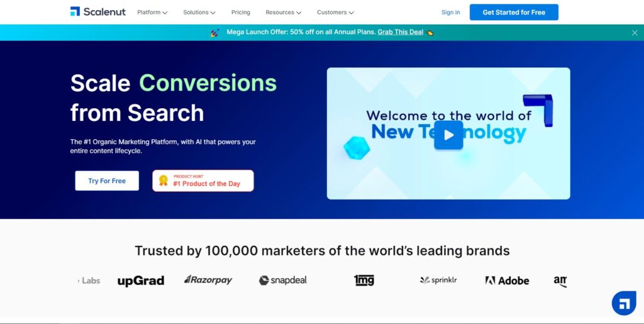This screenshot has width=644, height=324.
Task: Click the snapdeal brand logo
Action: (x=282, y=281)
